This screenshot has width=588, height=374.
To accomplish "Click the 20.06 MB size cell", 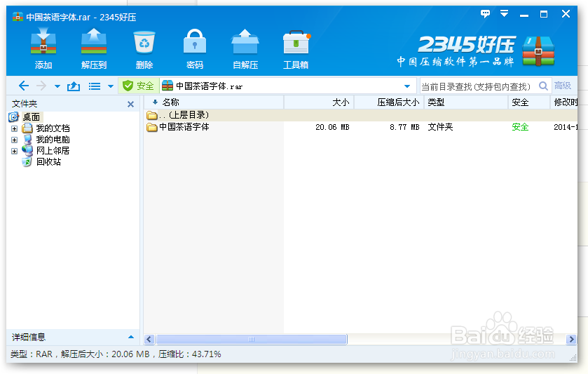I will pyautogui.click(x=332, y=127).
